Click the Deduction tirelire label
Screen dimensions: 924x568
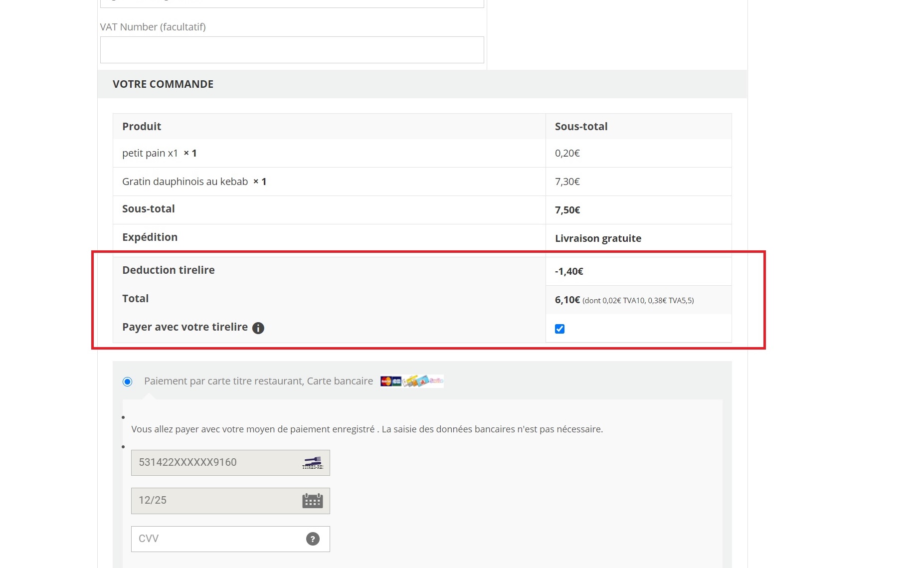point(169,270)
